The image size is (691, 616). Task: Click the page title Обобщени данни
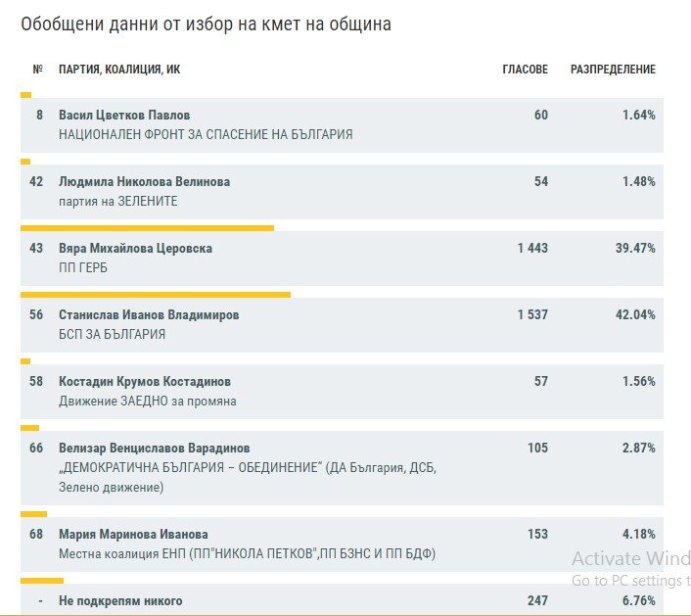(206, 24)
